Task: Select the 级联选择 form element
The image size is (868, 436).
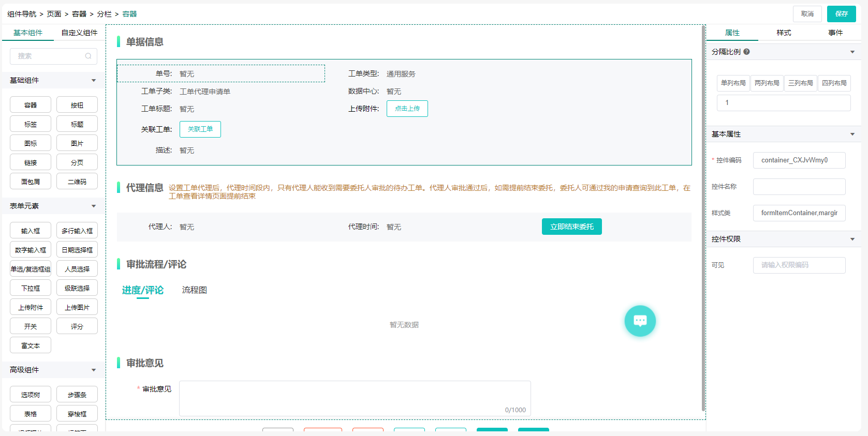Action: tap(77, 288)
